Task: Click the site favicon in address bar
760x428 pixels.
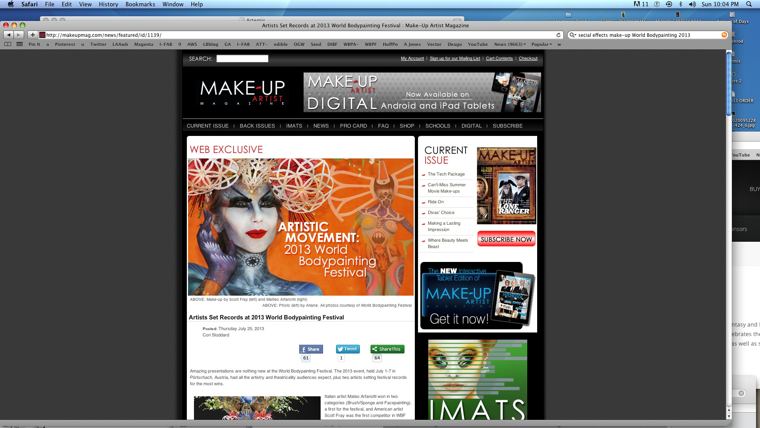Action: 42,35
